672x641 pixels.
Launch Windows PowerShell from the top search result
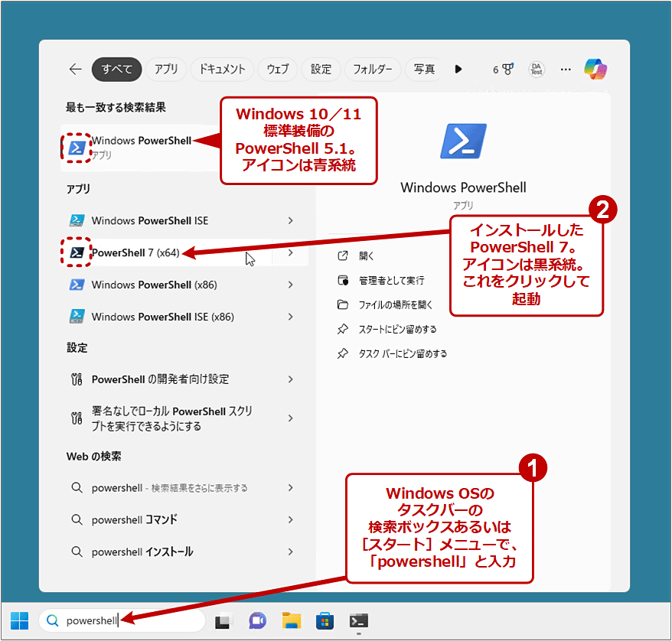[x=130, y=144]
